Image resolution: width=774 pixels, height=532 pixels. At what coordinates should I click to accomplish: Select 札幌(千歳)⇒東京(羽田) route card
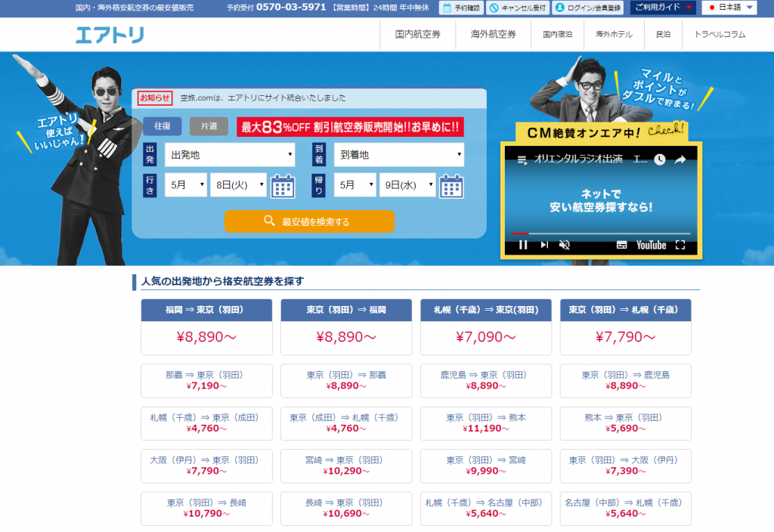(486, 326)
